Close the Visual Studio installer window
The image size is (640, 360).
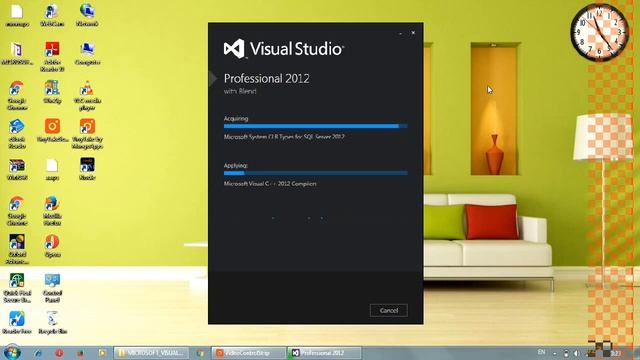(413, 33)
